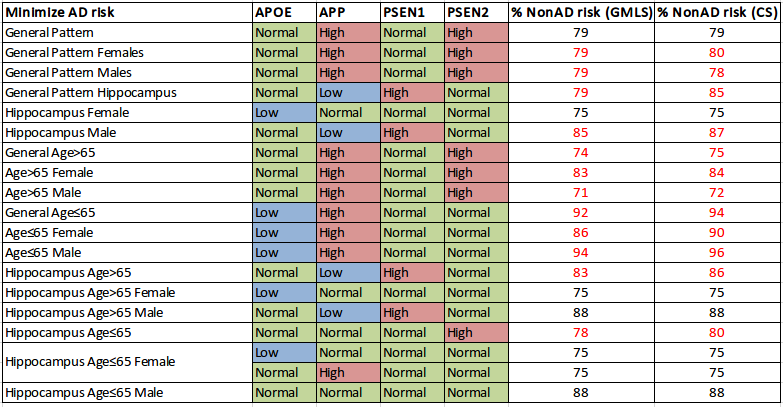Select the value 85 in General Pattern Hippocampus CS
Screen dimensions: 783x407
[x=717, y=93]
